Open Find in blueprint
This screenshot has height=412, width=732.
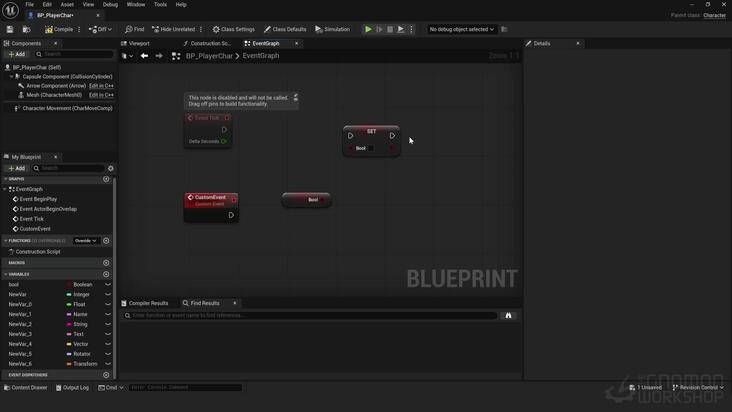click(x=134, y=29)
